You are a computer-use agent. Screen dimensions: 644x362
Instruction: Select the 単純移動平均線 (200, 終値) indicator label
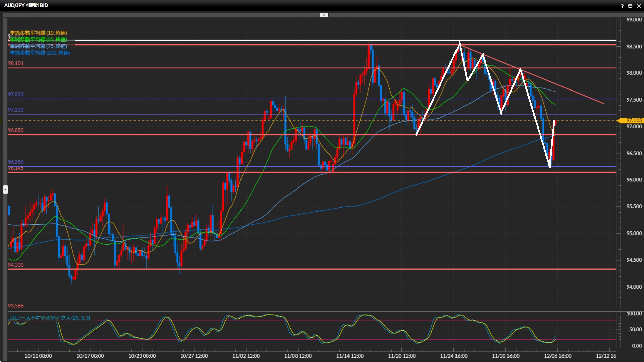[40, 53]
